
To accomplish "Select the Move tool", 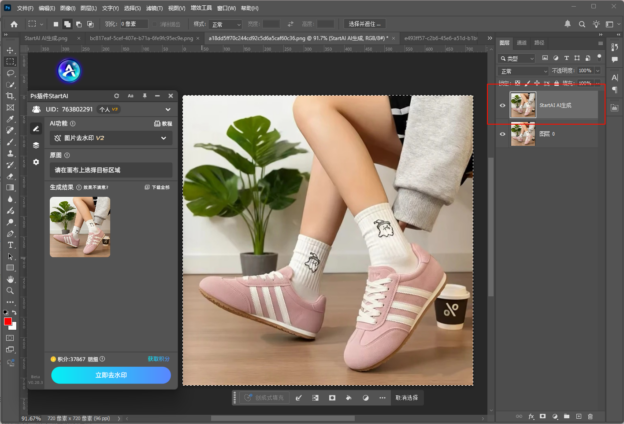I will [x=10, y=49].
